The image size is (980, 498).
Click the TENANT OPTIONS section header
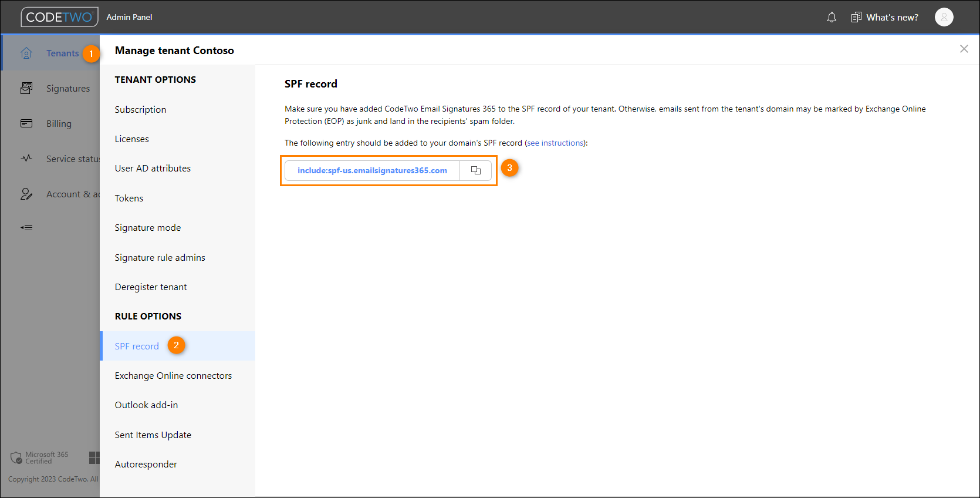pyautogui.click(x=156, y=80)
